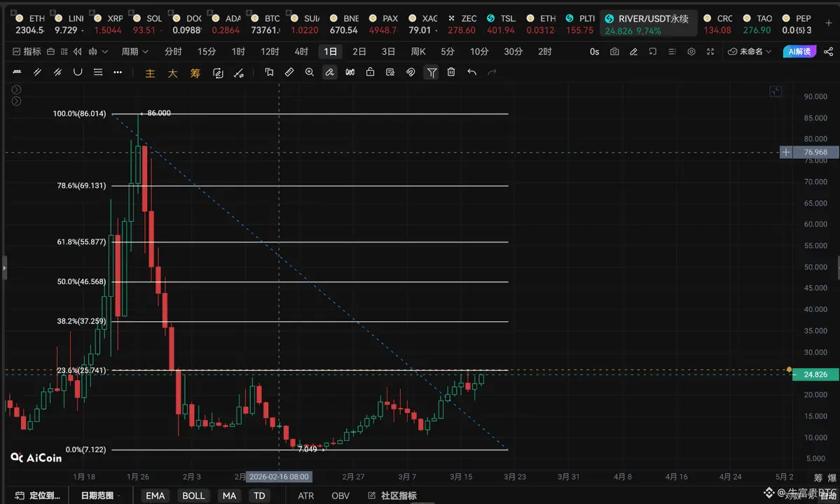
Task: Click plus button on 76.968 price label
Action: click(786, 152)
